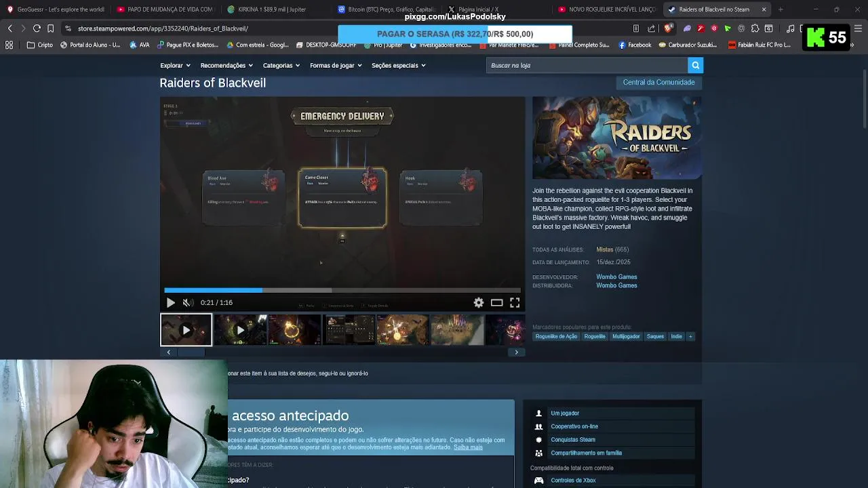Switch to the GeoGuessr tab
The height and width of the screenshot is (488, 868).
tap(56, 9)
